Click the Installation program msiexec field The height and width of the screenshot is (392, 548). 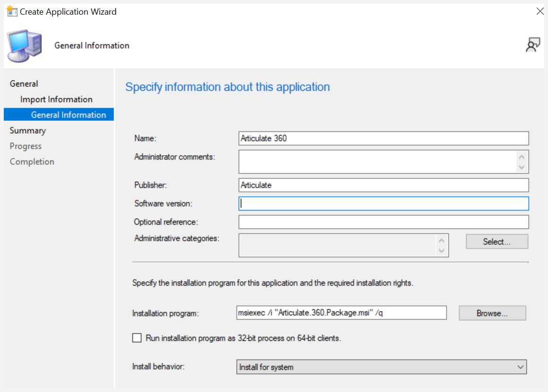342,313
